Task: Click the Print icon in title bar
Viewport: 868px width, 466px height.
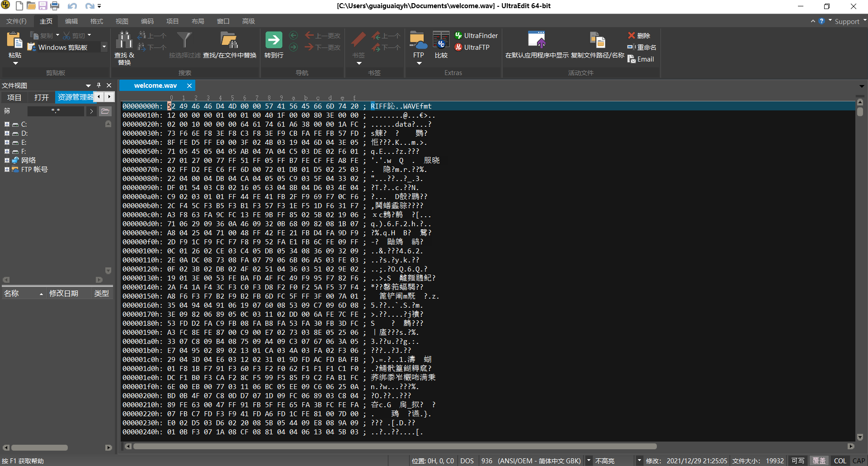Action: tap(55, 6)
